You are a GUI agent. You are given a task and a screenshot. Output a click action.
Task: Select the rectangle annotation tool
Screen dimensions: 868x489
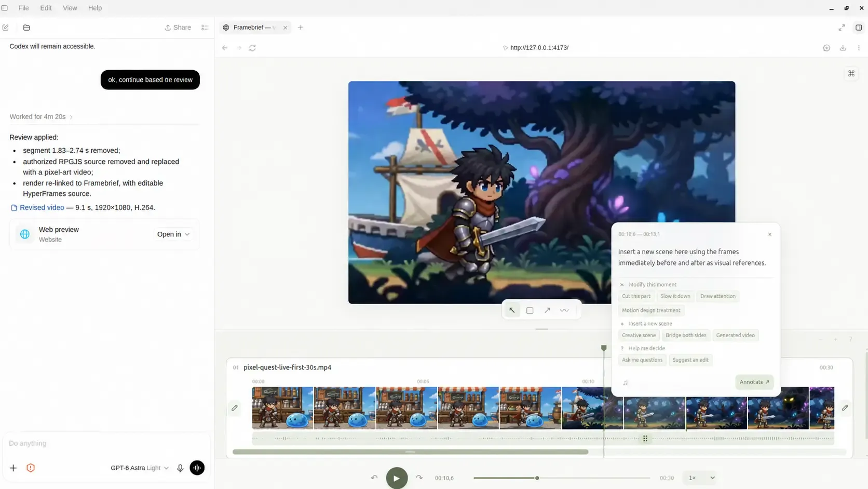(530, 310)
